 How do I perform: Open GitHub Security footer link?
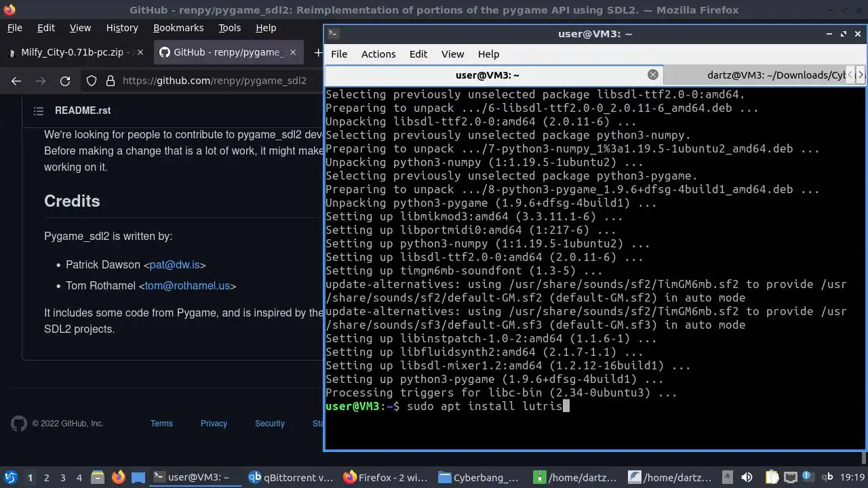tap(269, 424)
